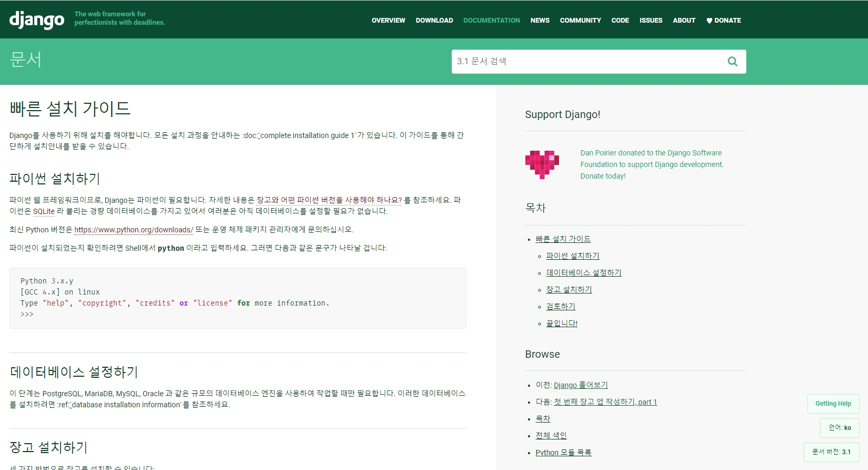
Task: Open the 전체 색인 link
Action: point(551,436)
